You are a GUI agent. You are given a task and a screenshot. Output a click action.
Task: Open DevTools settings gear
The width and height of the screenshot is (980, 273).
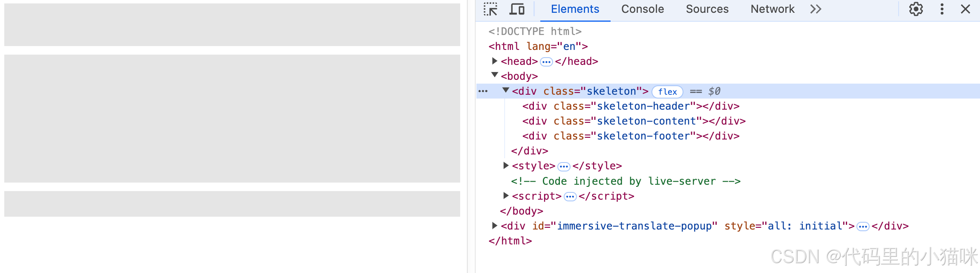[916, 9]
